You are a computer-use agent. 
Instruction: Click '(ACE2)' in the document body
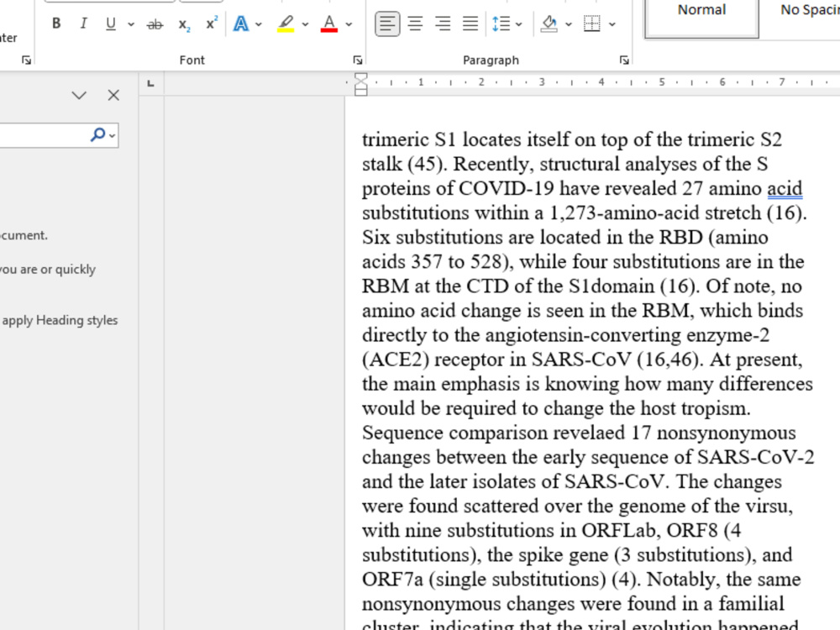tap(396, 360)
